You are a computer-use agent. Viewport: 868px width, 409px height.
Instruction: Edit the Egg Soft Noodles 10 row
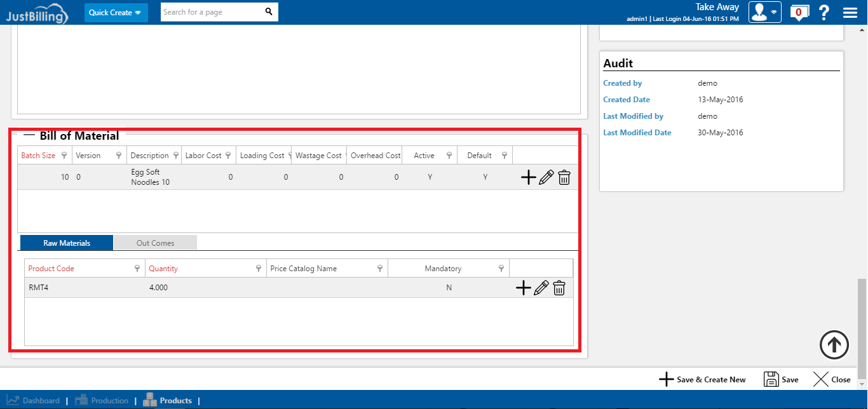tap(546, 178)
